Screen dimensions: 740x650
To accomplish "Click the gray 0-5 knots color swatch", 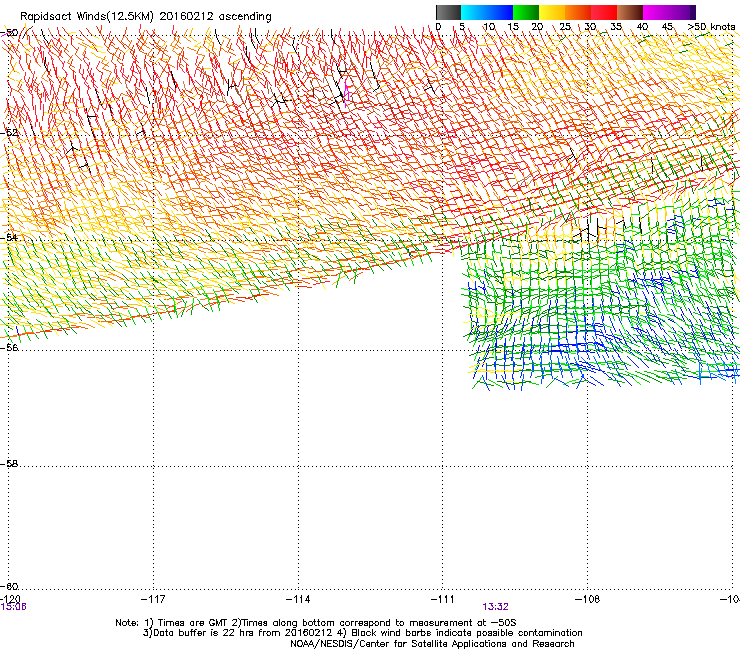I will click(448, 12).
